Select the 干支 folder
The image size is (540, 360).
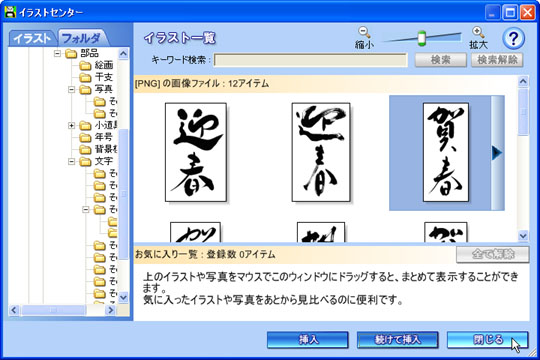(x=103, y=77)
